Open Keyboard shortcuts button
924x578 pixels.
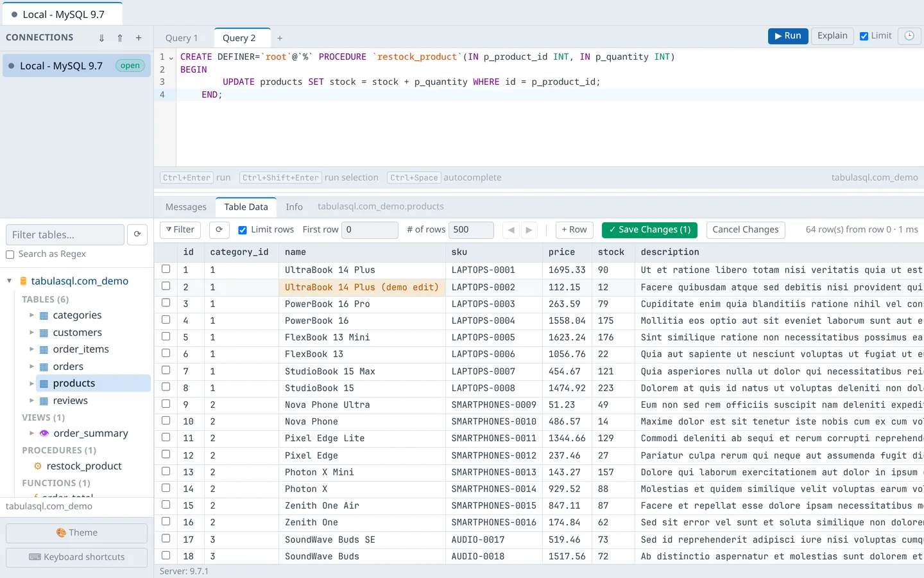77,557
